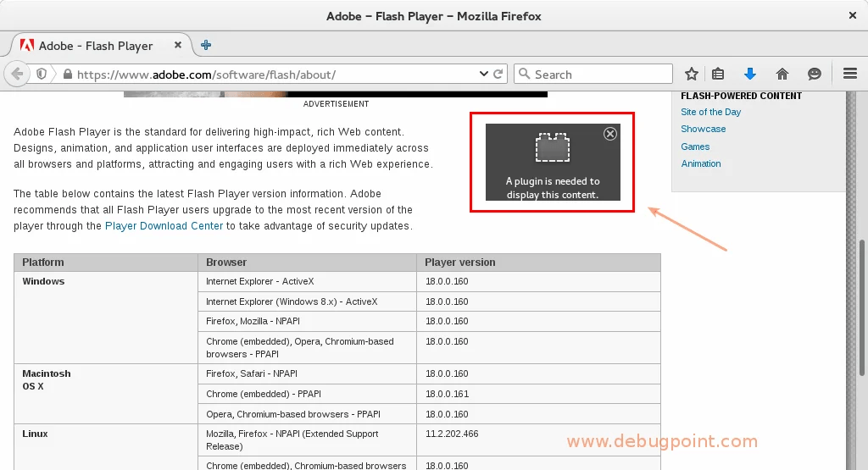Open the downloads arrow icon
Viewport: 868px width, 470px height.
pos(750,74)
